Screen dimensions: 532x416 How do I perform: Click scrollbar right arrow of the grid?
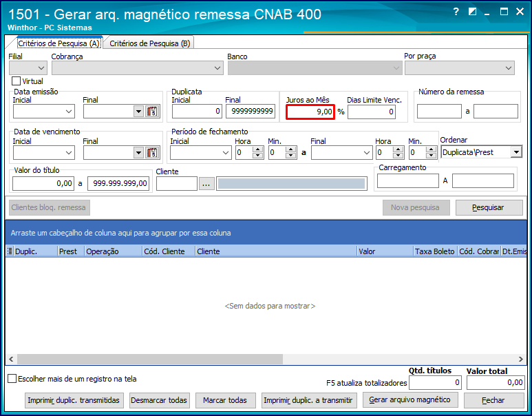(521, 359)
